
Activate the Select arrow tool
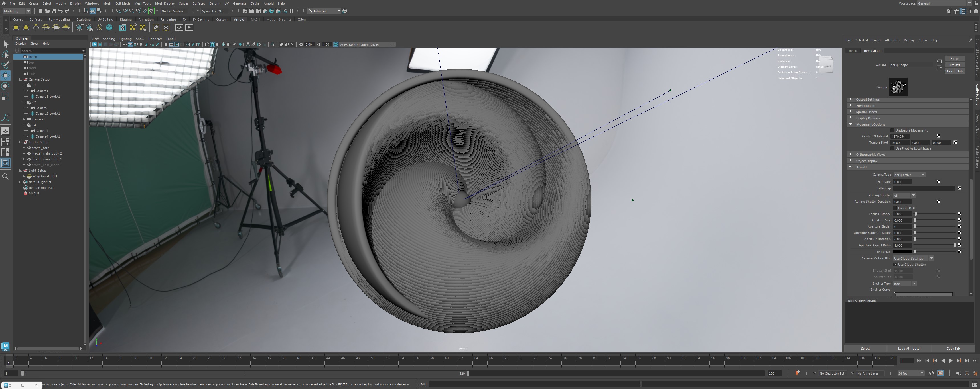click(5, 44)
